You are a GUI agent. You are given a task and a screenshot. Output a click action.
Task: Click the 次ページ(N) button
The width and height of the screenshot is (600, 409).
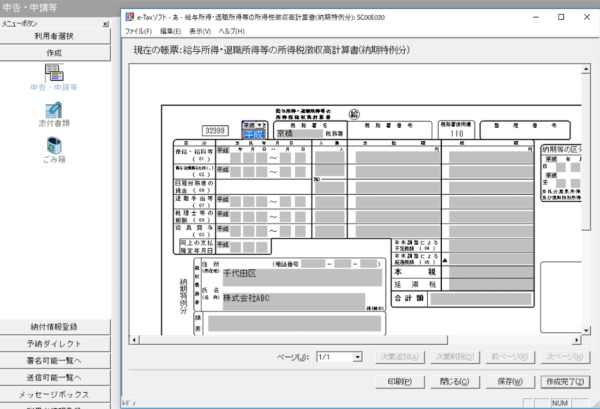[565, 357]
